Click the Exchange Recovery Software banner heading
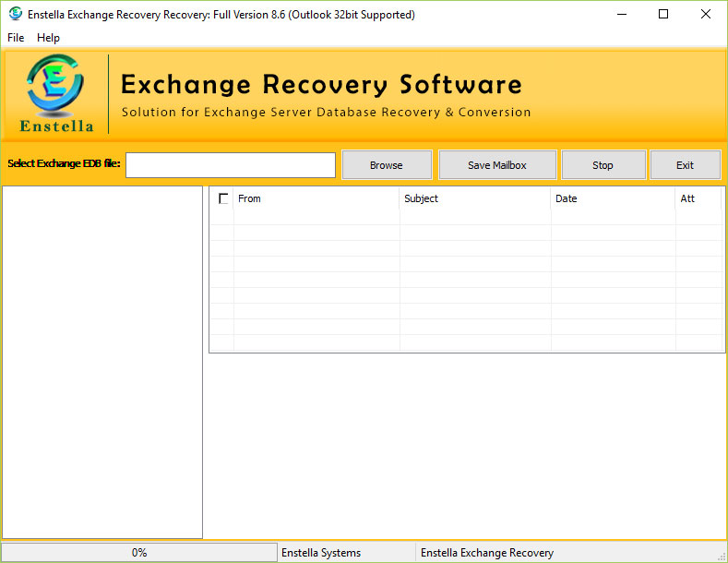This screenshot has width=728, height=563. point(321,85)
